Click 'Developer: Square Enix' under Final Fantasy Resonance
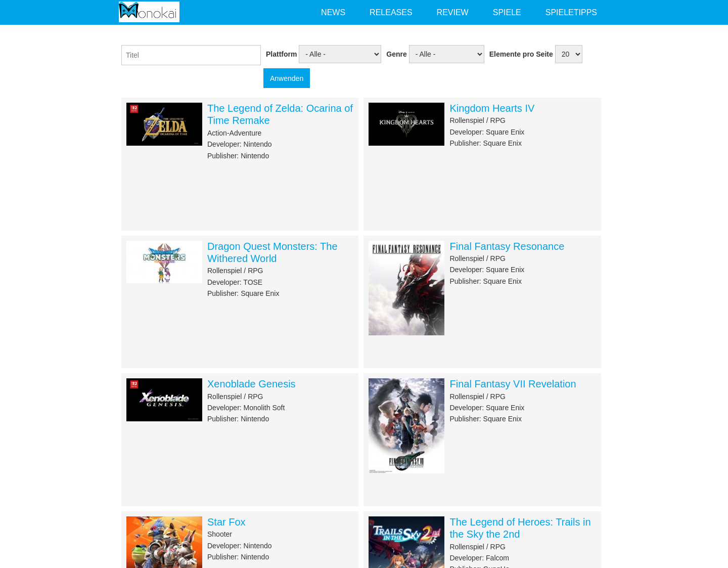The height and width of the screenshot is (568, 728). 487,270
